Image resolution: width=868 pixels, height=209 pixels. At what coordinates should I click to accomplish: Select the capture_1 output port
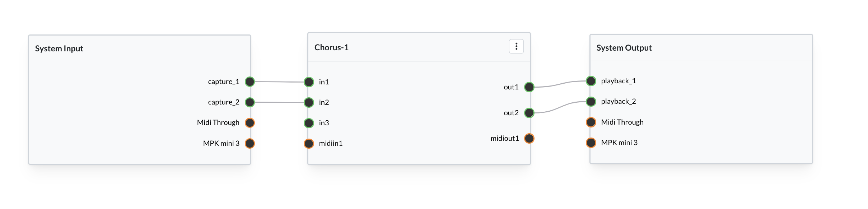[x=250, y=82]
